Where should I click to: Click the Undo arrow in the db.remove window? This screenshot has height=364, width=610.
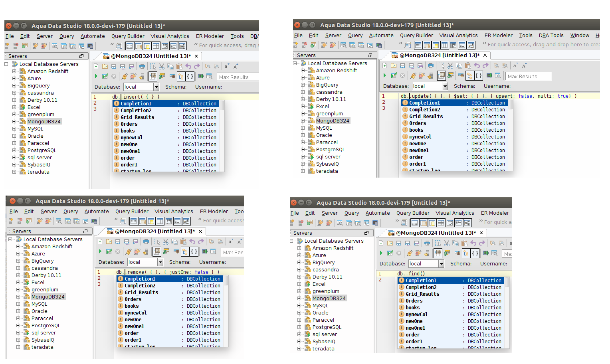[192, 241]
